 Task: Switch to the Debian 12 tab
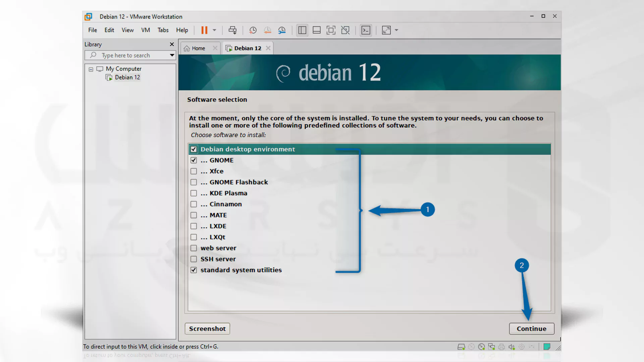[248, 48]
